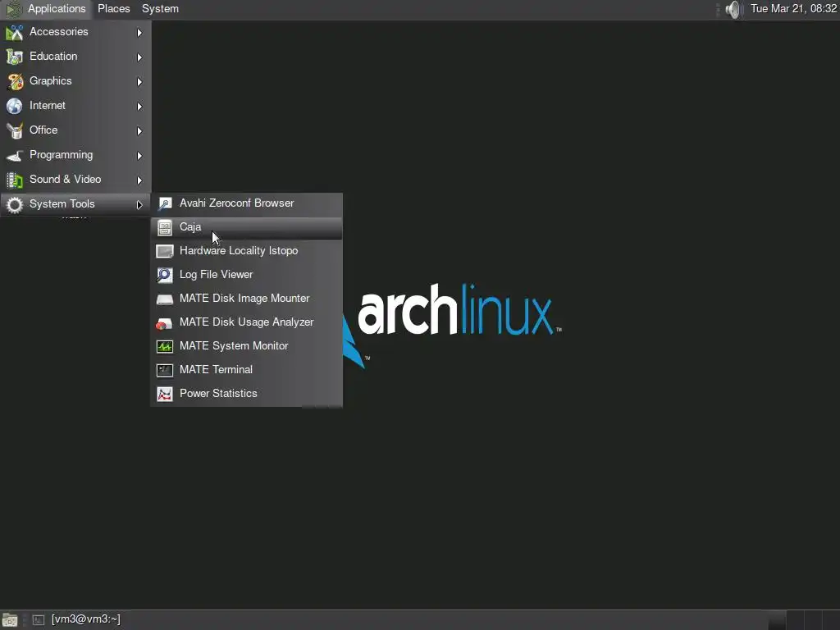Launch MATE Terminal entry
The width and height of the screenshot is (840, 630).
point(246,370)
